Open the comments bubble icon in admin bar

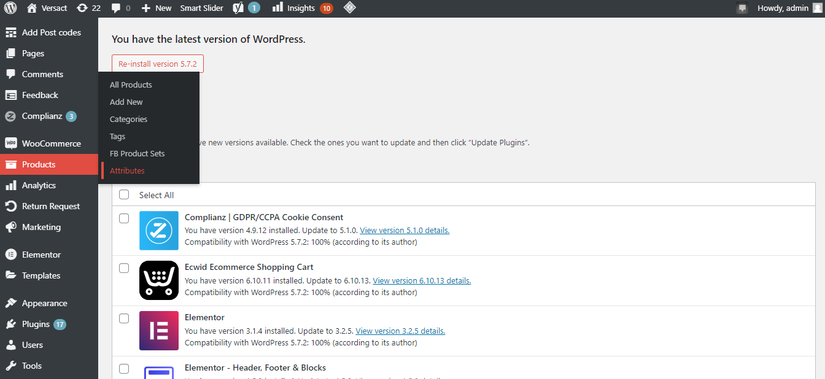116,8
